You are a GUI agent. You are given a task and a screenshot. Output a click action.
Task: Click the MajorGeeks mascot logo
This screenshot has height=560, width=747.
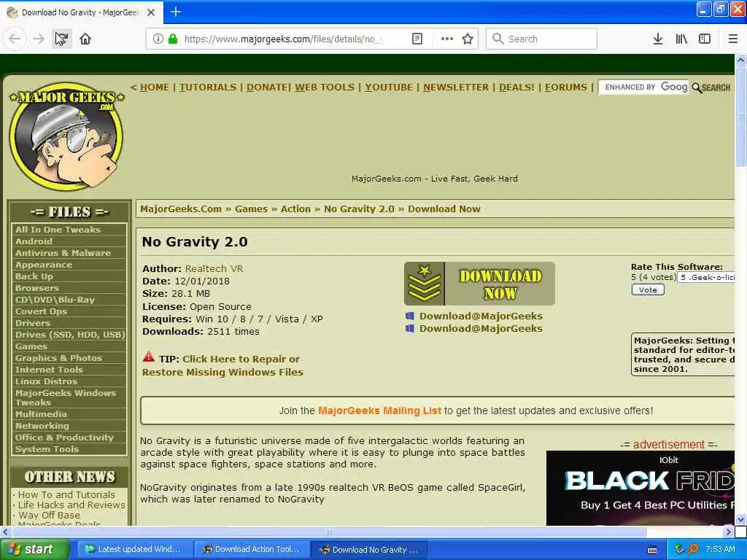(66, 137)
